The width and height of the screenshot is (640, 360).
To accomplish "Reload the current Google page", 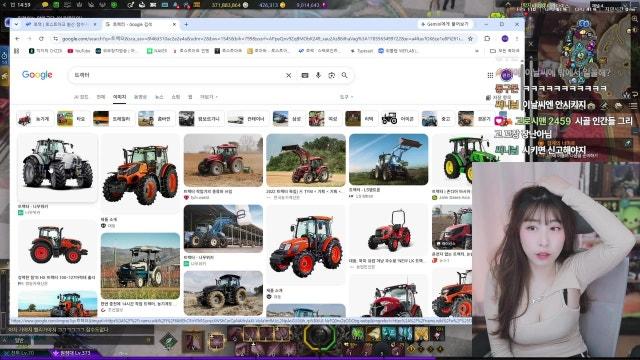I will coord(41,38).
